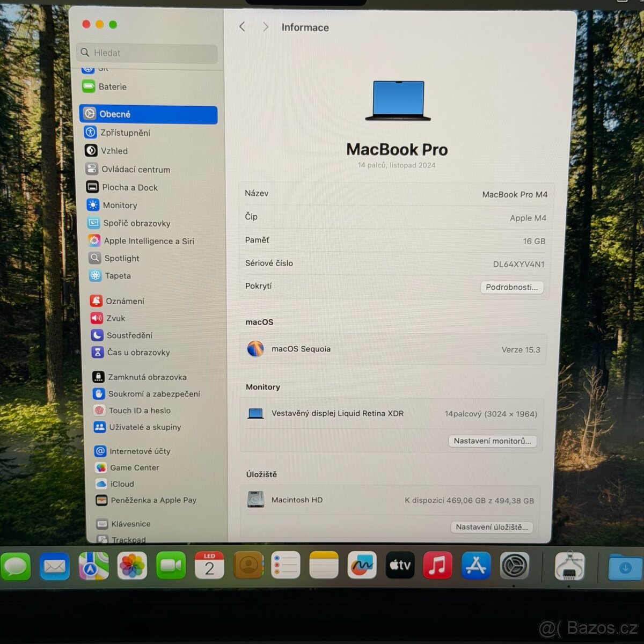Click the Hledat search field
The image size is (644, 644).
[x=147, y=53]
